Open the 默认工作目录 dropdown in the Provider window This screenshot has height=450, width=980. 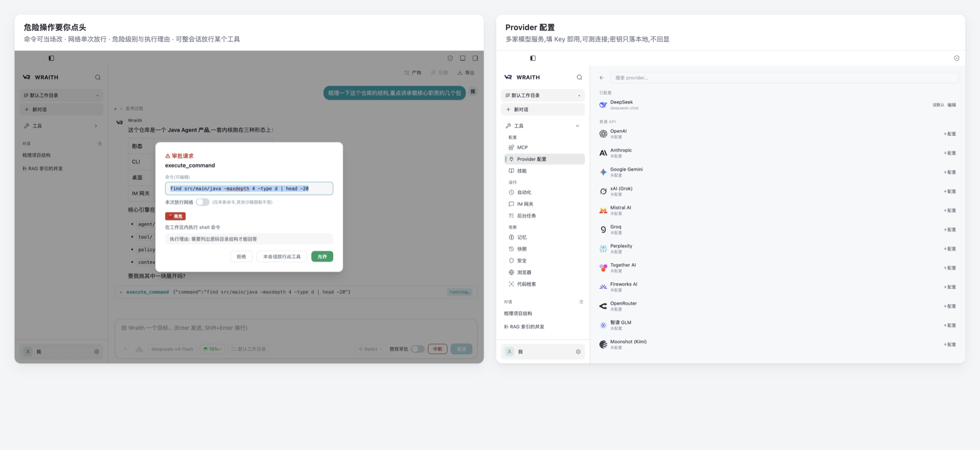click(543, 95)
